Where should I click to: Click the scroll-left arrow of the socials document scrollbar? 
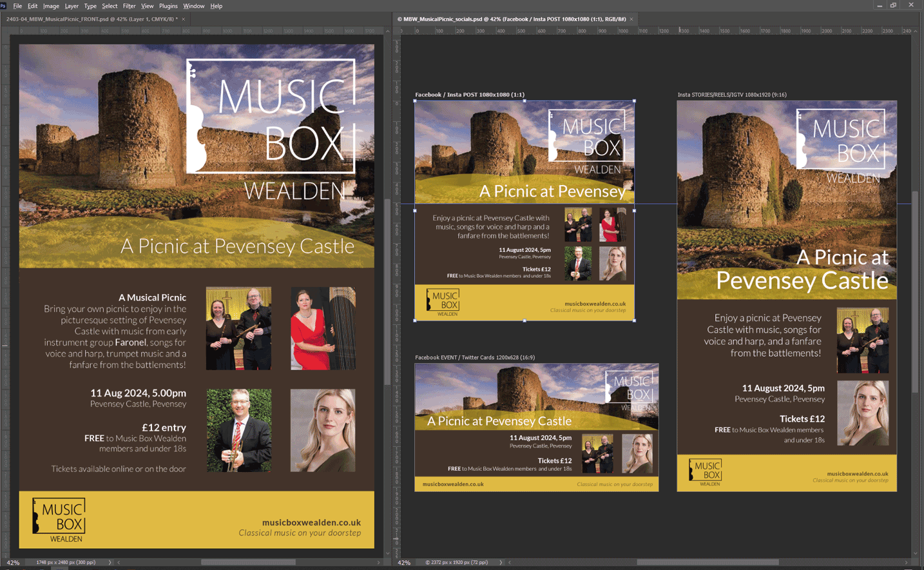coord(510,563)
